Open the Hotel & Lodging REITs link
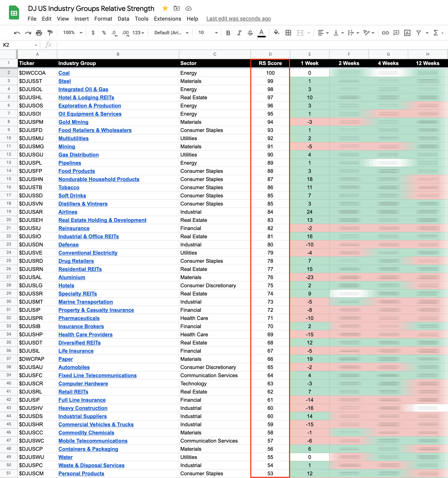The image size is (448, 478). tap(86, 97)
